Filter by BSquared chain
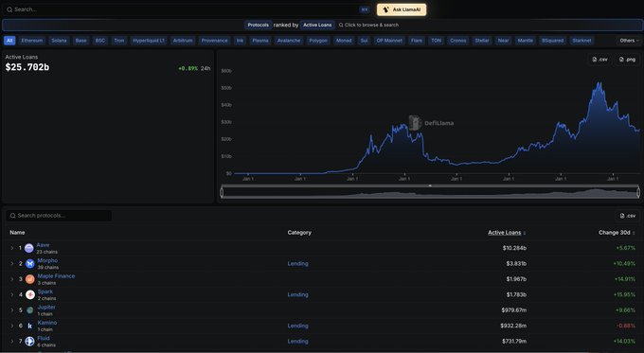Screen dimensions: 644x353 552,41
